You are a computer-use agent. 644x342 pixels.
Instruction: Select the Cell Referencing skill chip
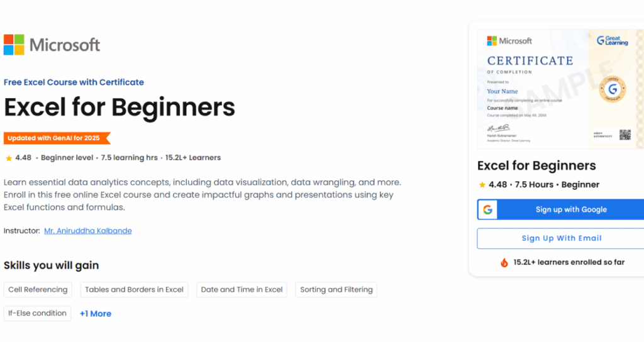click(38, 290)
